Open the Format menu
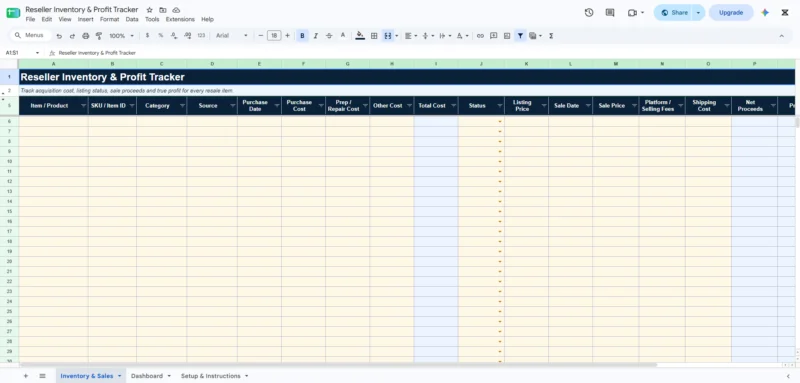The width and height of the screenshot is (800, 383). click(109, 19)
